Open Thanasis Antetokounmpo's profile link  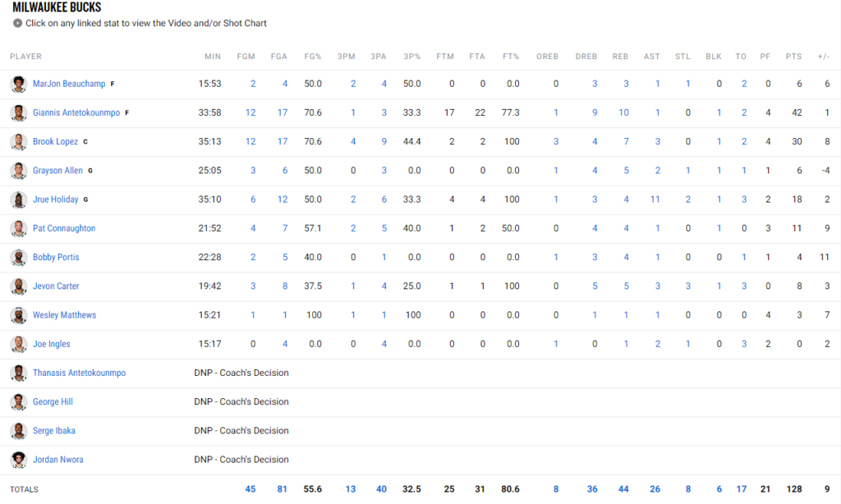(x=79, y=373)
